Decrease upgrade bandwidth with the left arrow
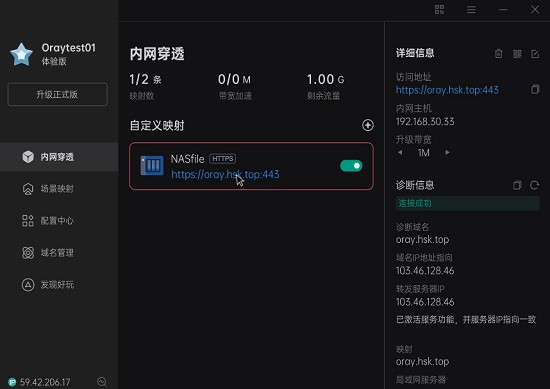Image resolution: width=550 pixels, height=389 pixels. pyautogui.click(x=400, y=153)
